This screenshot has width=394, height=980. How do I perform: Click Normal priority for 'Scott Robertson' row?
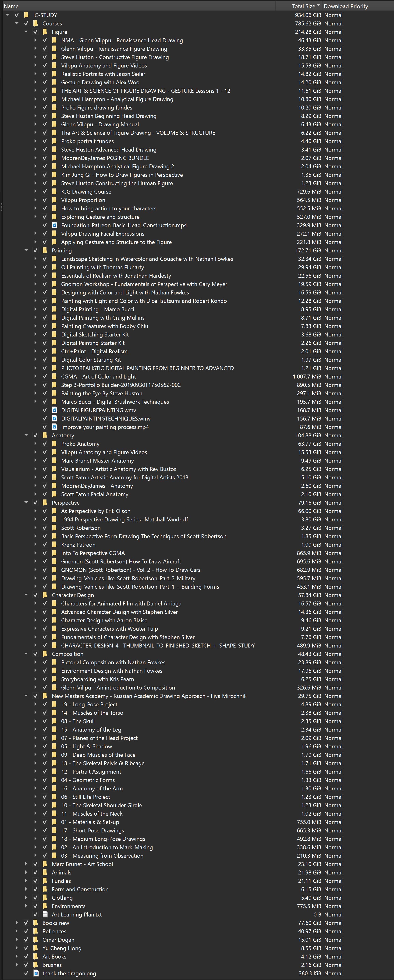coord(333,528)
